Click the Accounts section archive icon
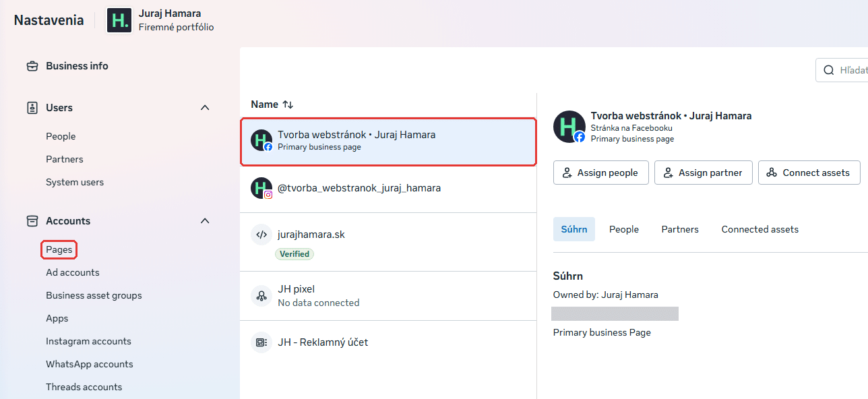Image resolution: width=868 pixels, height=399 pixels. [32, 221]
